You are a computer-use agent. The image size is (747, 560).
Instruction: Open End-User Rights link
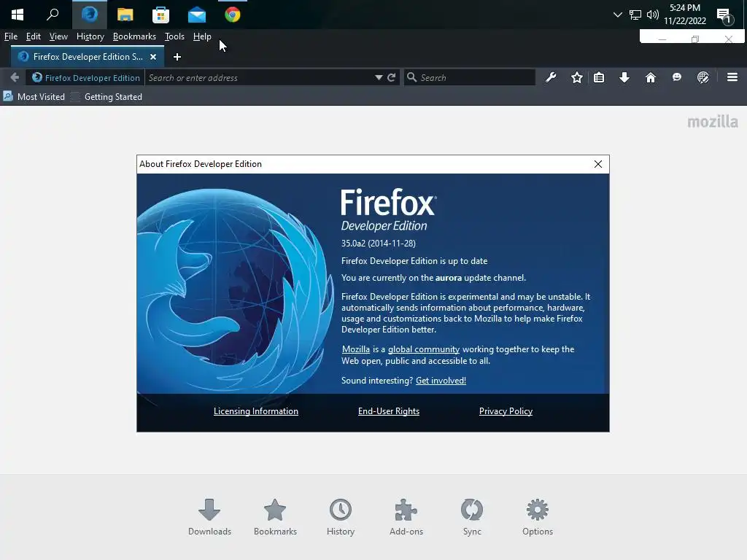coord(389,411)
